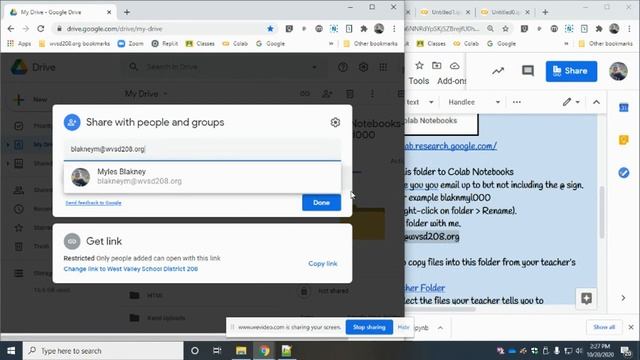Open Classes bookmark folder in Drive window

200,44
